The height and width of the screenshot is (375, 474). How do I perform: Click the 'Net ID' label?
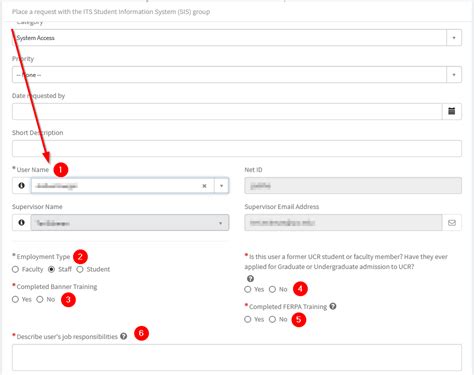click(x=253, y=170)
